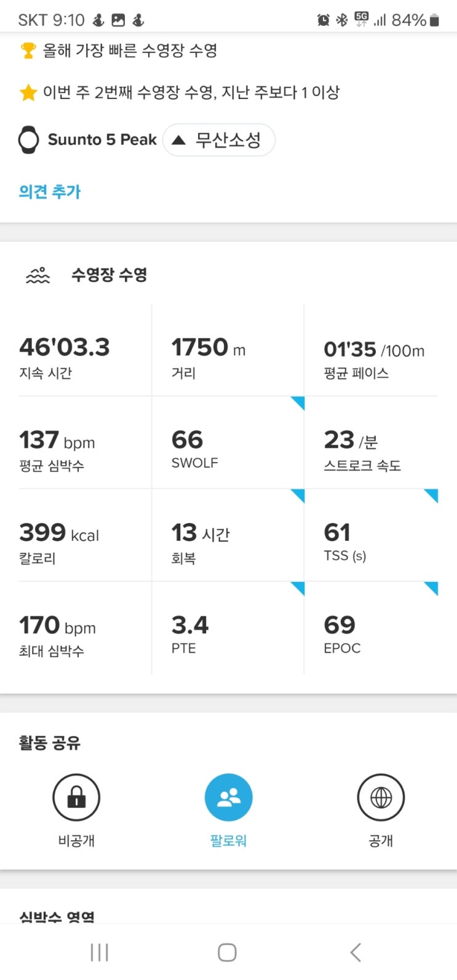The image size is (457, 980).
Task: Tap the alarm icon in status bar
Action: point(323,20)
